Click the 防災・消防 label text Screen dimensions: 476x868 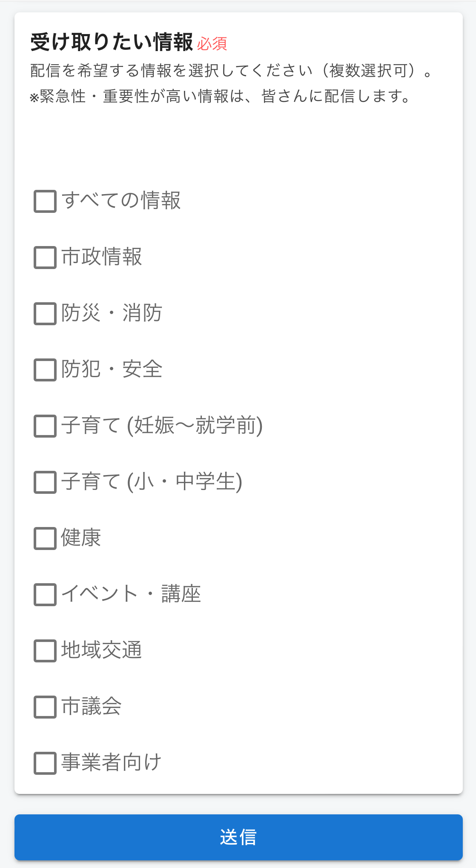click(112, 313)
